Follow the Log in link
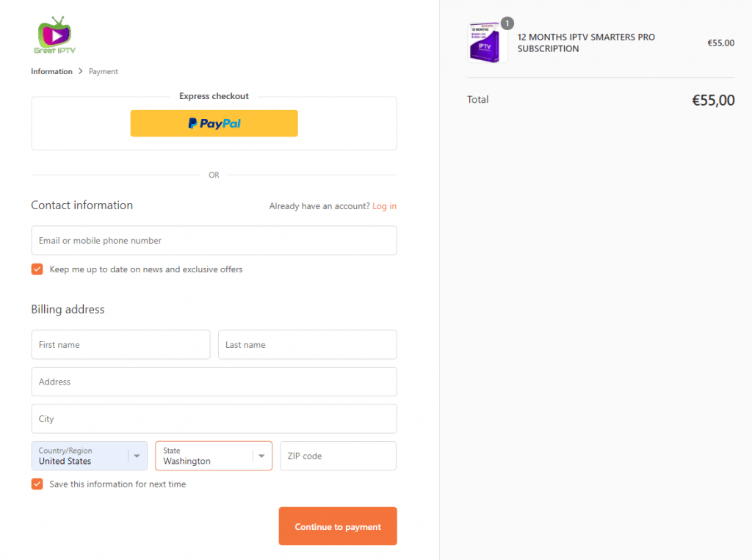This screenshot has width=752, height=560. pos(384,206)
